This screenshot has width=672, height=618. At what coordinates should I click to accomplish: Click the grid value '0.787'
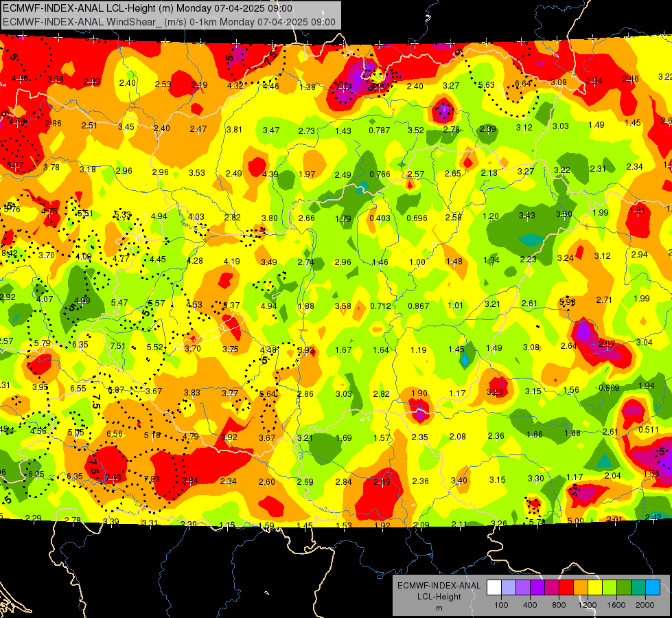pyautogui.click(x=380, y=130)
